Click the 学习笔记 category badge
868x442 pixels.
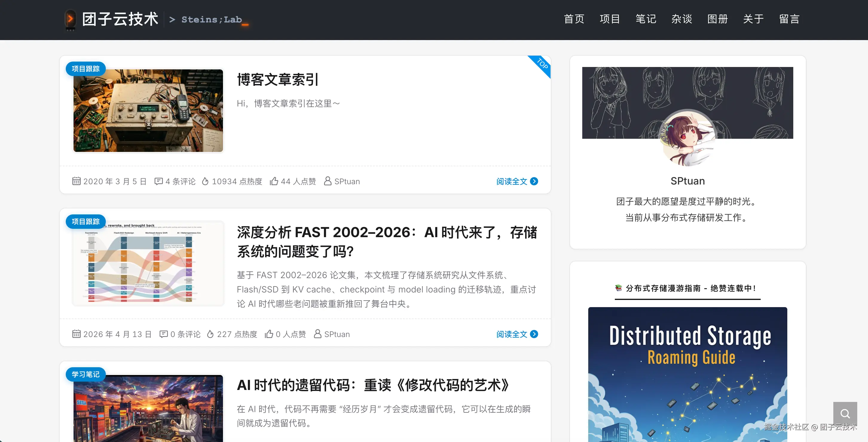(85, 374)
